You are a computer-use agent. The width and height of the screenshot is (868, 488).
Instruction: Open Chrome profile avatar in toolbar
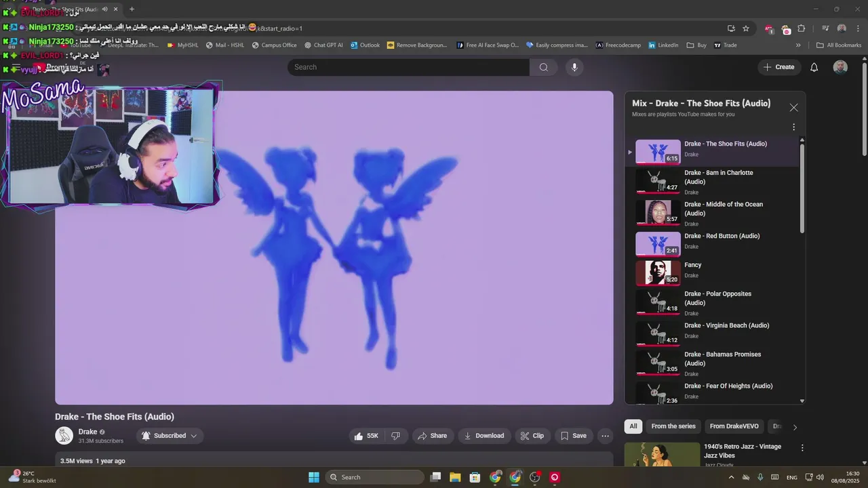[842, 28]
